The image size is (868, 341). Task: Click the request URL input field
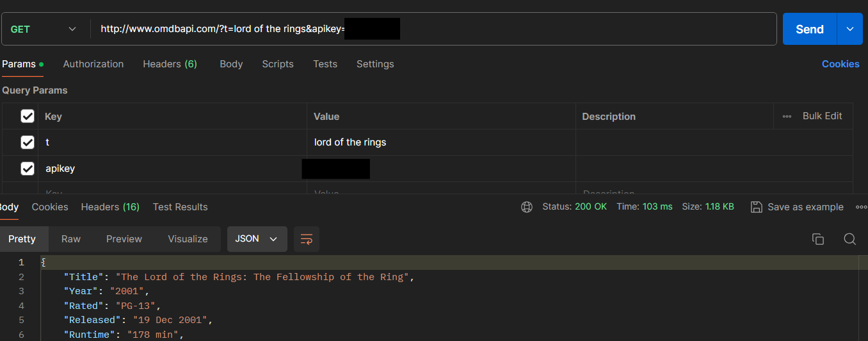click(x=433, y=29)
